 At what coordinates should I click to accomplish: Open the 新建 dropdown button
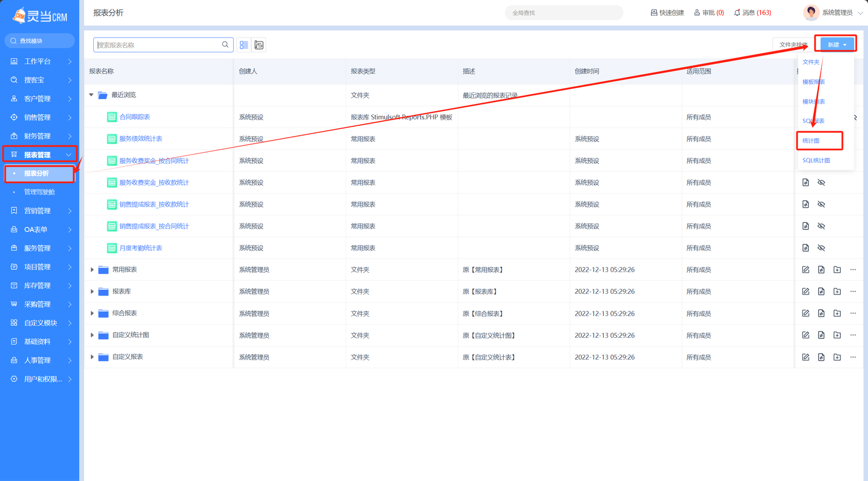(x=837, y=44)
